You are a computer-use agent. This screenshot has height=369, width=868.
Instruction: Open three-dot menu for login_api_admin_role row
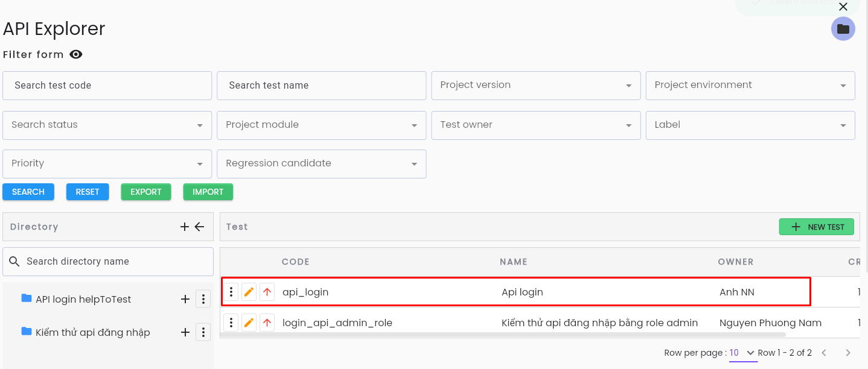[x=231, y=323]
